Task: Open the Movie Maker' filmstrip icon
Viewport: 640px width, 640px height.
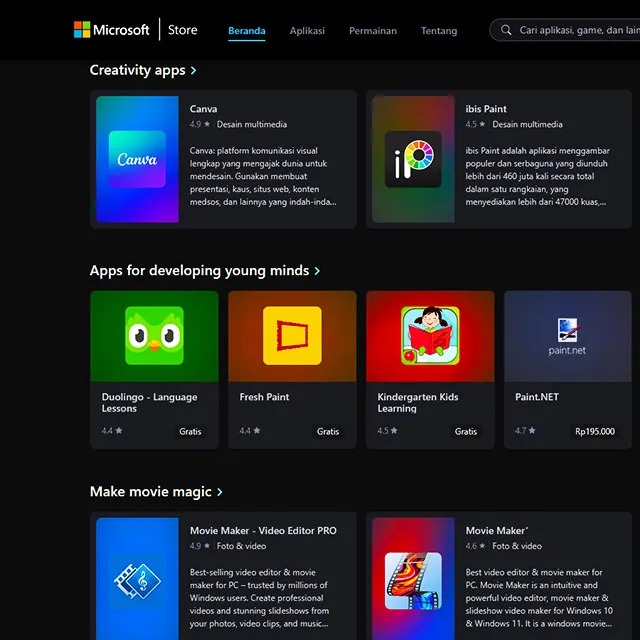Action: 413,581
